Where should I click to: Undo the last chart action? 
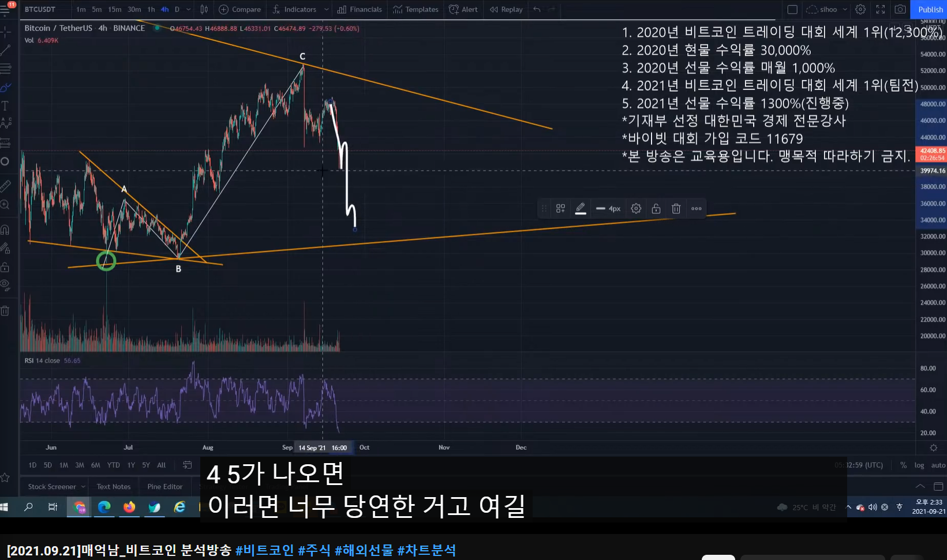[537, 9]
